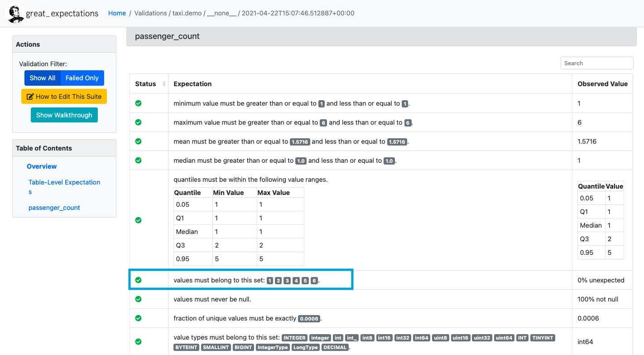Image resolution: width=644 pixels, height=355 pixels.
Task: Click green check icon for median row
Action: tap(139, 160)
